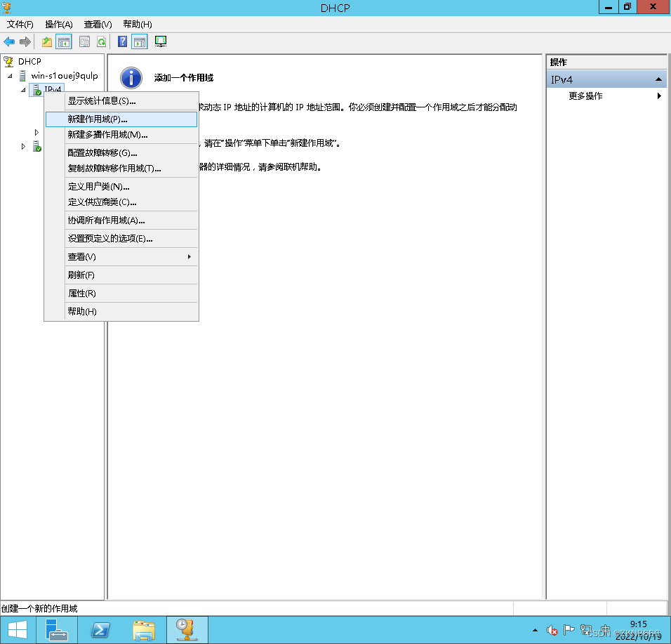Select the IPv4 server node
The width and height of the screenshot is (671, 644).
click(48, 89)
